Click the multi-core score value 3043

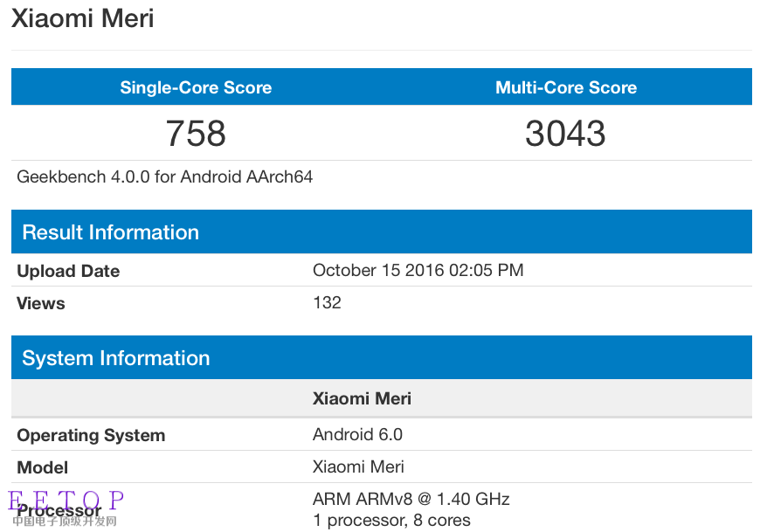565,133
